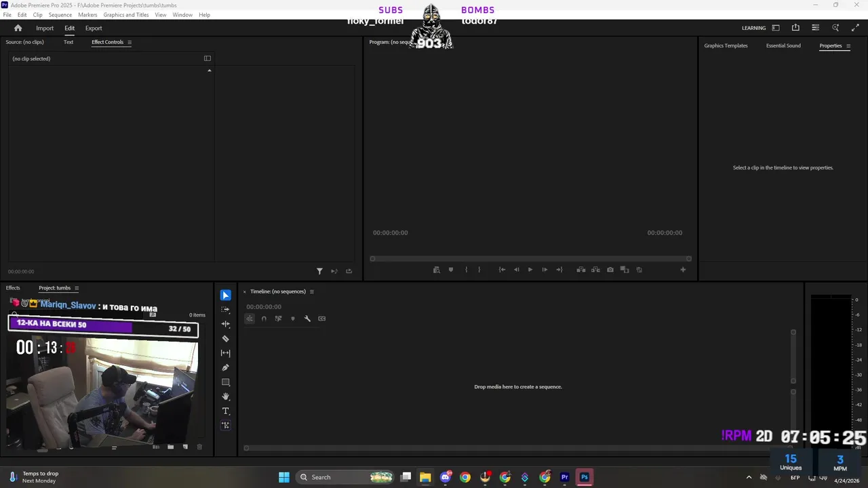This screenshot has height=488, width=868.
Task: Click the bottom tool below the Type tool
Action: (226, 426)
